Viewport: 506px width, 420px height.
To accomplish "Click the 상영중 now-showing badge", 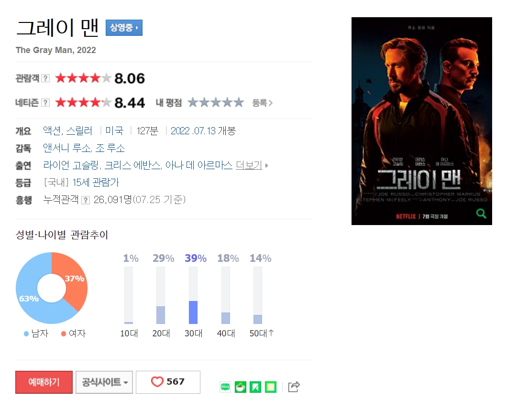I will pyautogui.click(x=124, y=28).
